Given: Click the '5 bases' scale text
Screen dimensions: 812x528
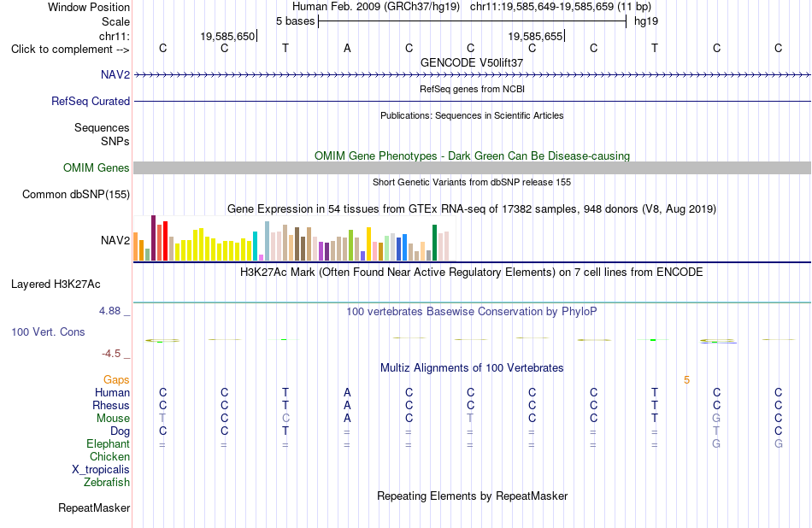Looking at the screenshot, I should tap(295, 21).
